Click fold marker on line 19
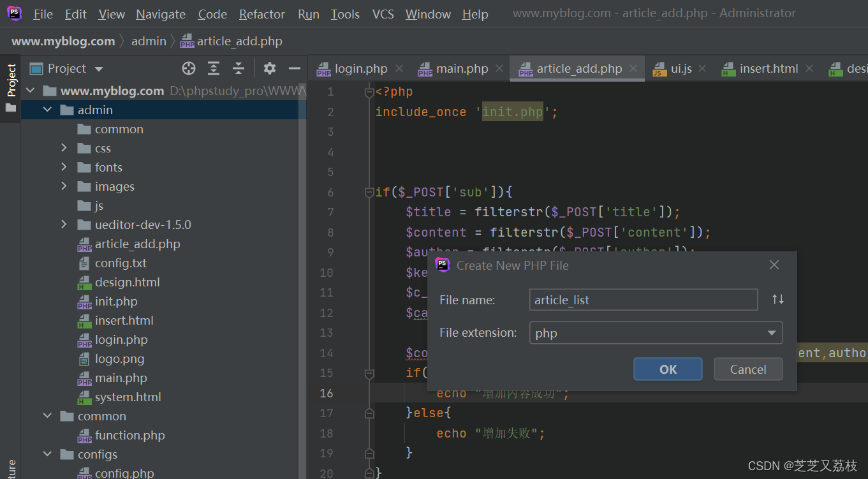This screenshot has width=868, height=479. point(369,453)
